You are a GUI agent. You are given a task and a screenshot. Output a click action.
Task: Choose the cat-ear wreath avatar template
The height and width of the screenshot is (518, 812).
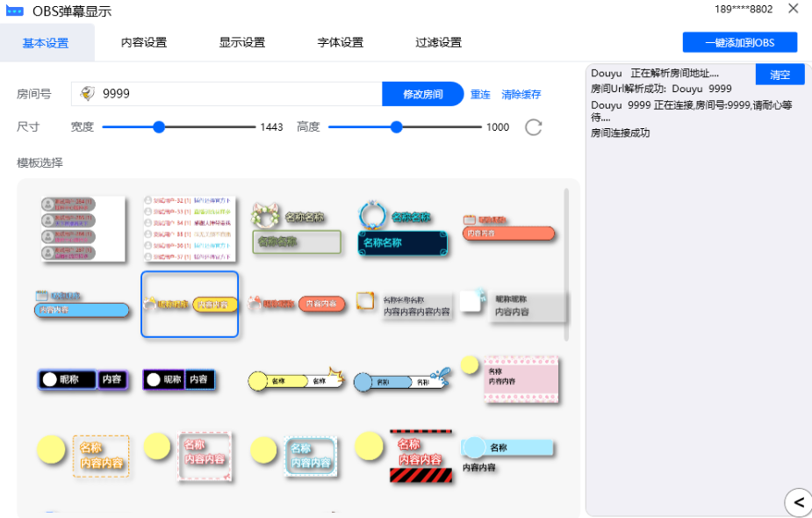point(296,228)
